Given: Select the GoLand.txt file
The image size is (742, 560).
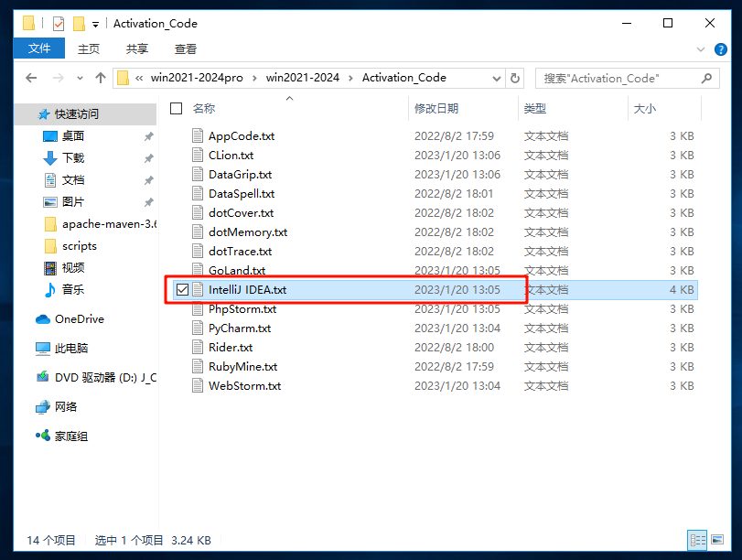Looking at the screenshot, I should pyautogui.click(x=237, y=271).
